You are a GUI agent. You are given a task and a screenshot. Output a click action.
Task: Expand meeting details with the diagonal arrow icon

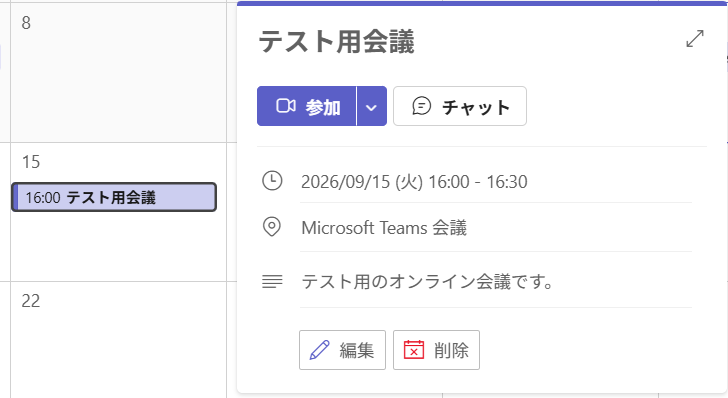pos(695,39)
